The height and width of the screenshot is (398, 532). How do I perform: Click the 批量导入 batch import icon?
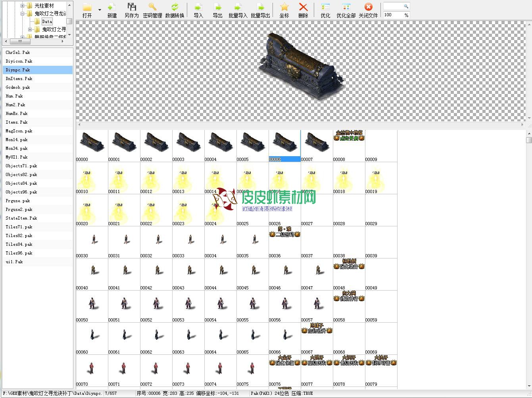click(238, 7)
